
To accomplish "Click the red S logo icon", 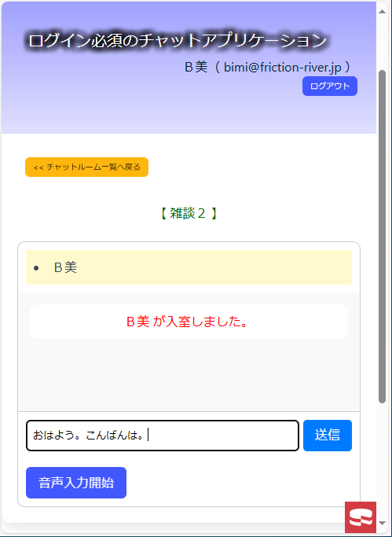I will click(361, 517).
